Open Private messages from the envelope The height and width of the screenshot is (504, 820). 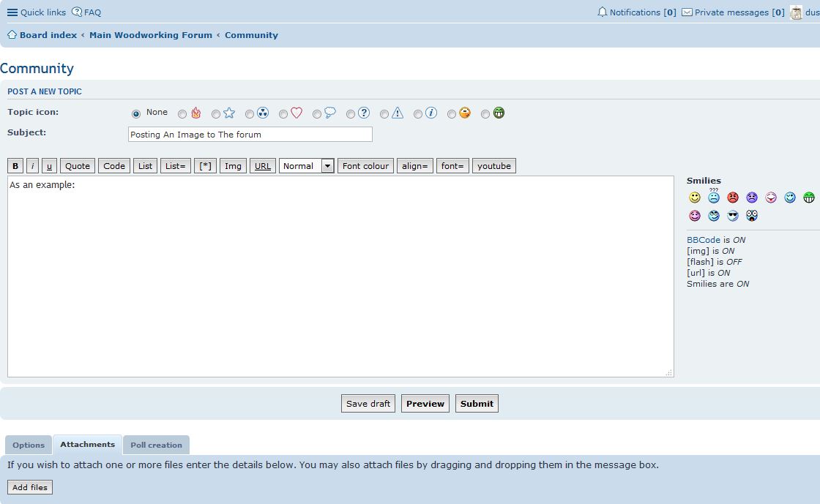click(733, 12)
